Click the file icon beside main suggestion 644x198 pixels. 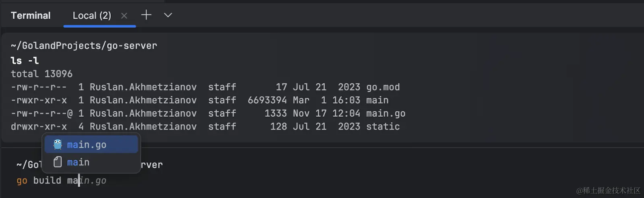point(58,162)
